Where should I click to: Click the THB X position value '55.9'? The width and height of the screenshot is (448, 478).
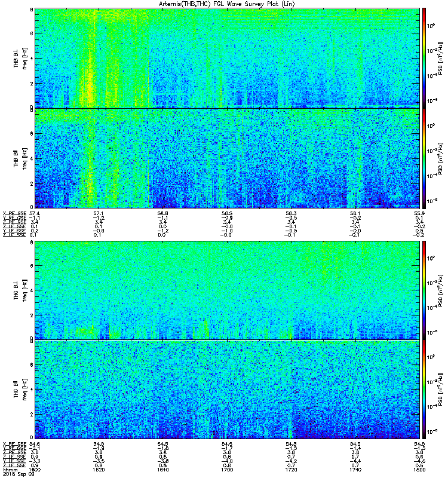[x=419, y=213]
